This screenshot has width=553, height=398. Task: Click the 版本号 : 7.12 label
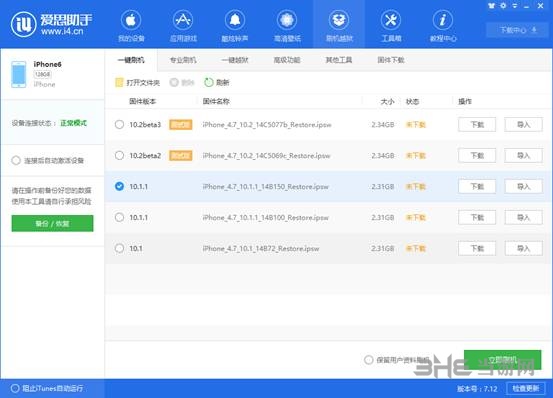pyautogui.click(x=477, y=389)
